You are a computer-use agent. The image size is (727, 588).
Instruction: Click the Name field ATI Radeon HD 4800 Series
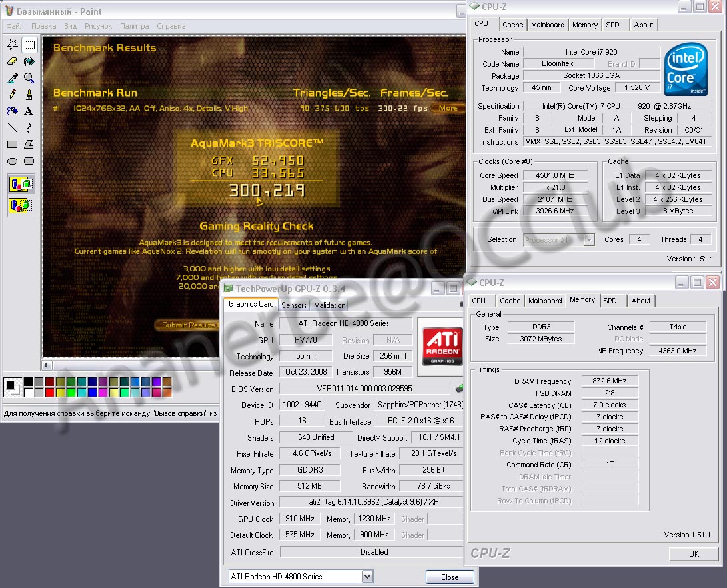[x=345, y=323]
